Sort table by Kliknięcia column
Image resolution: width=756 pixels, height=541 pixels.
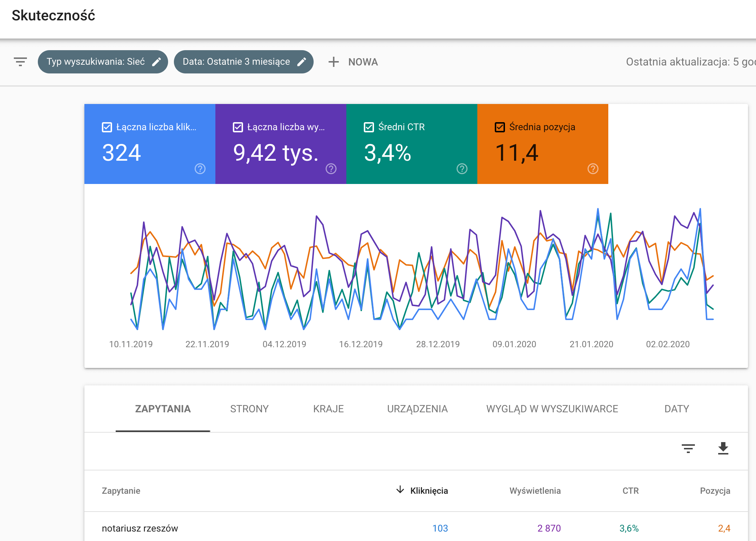[429, 491]
